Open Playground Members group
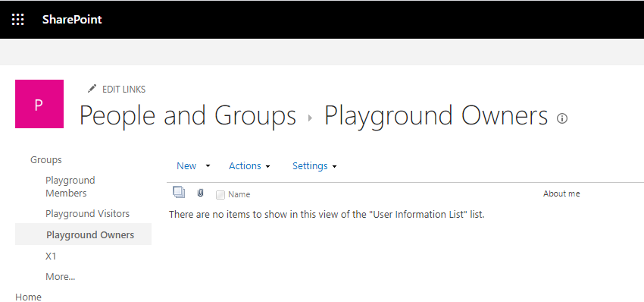Image resolution: width=644 pixels, height=302 pixels. click(x=70, y=187)
